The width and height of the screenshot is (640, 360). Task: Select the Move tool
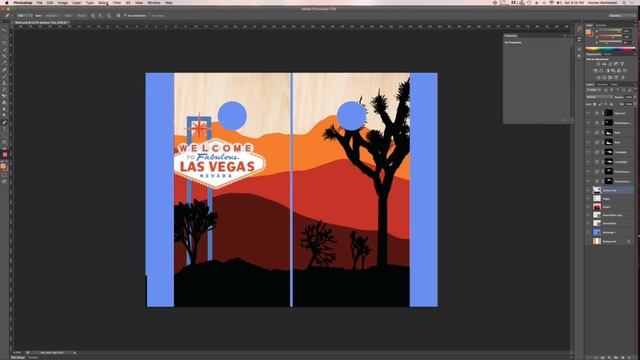tap(5, 30)
